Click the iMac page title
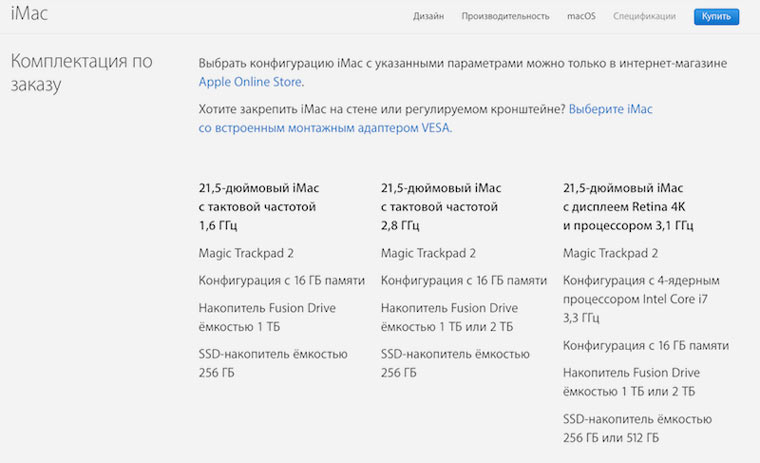 pos(28,15)
